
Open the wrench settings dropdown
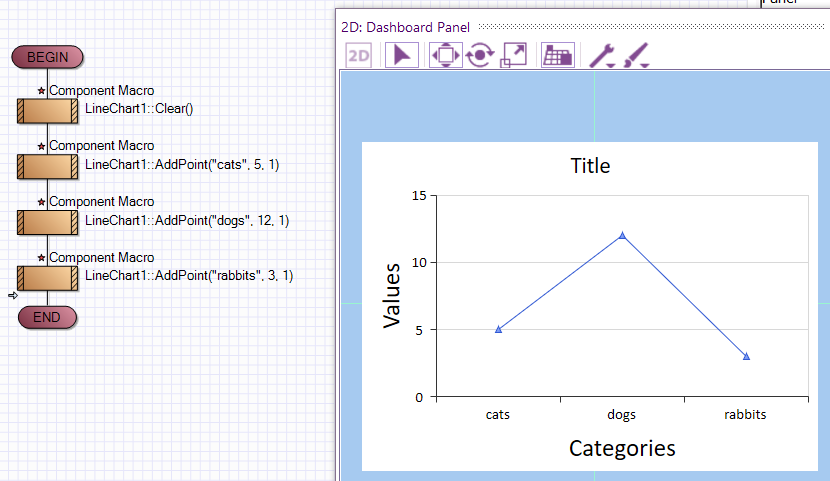point(601,56)
